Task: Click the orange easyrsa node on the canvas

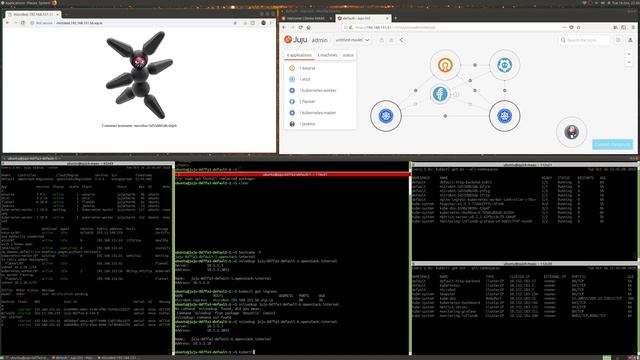Action: [445, 65]
